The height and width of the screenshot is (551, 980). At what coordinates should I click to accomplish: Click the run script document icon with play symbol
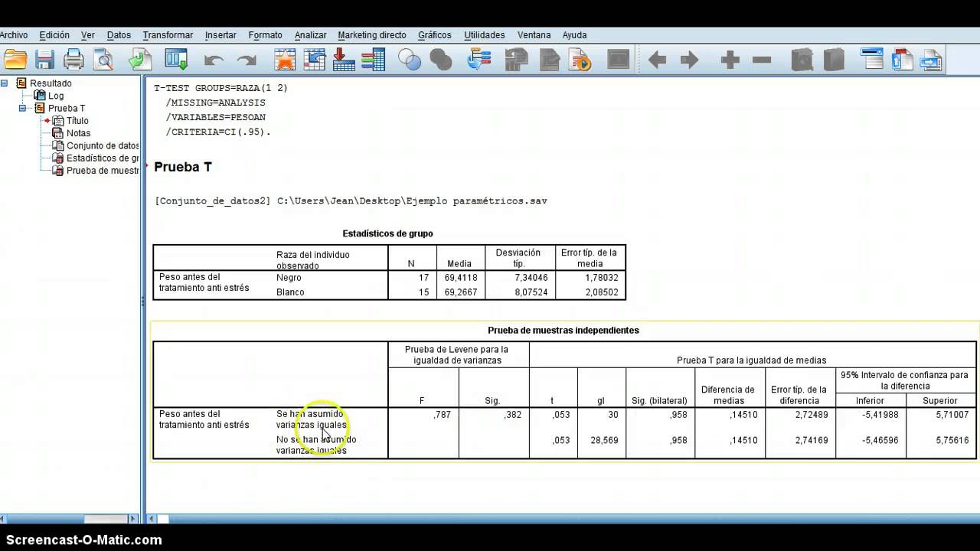pos(580,59)
